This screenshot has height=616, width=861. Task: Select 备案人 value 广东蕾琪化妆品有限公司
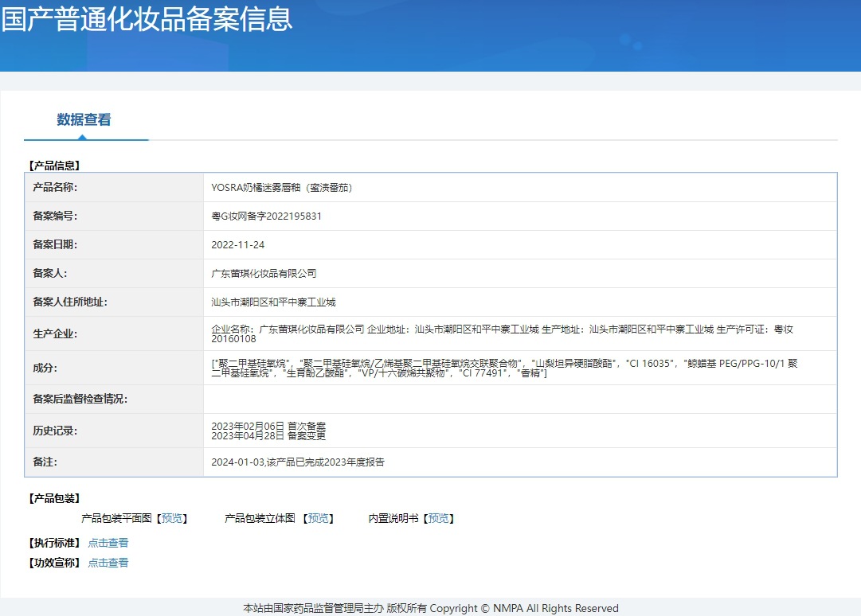point(264,273)
